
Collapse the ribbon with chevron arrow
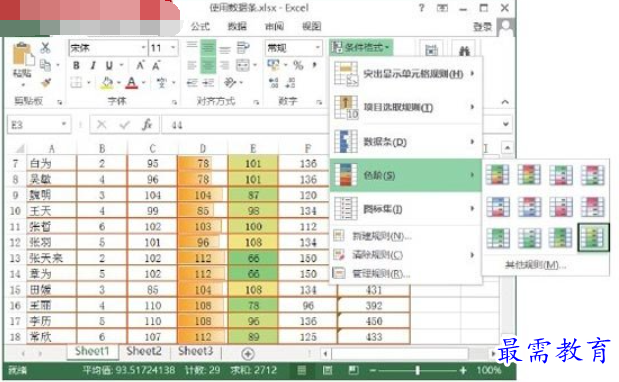point(505,102)
